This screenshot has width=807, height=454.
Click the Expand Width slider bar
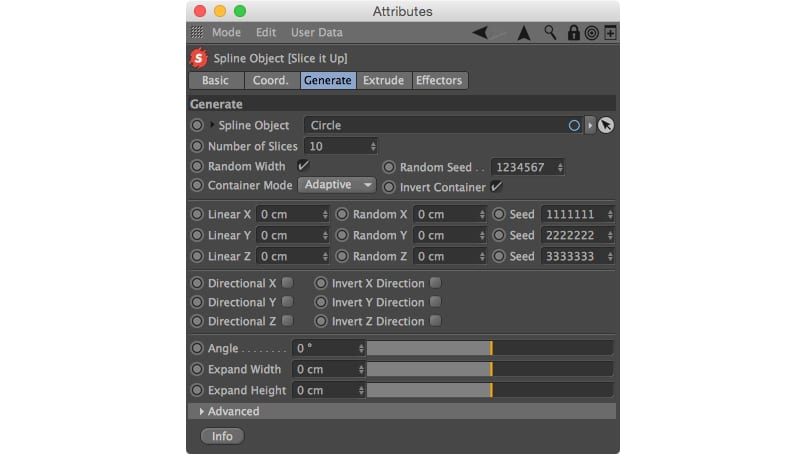pos(490,369)
